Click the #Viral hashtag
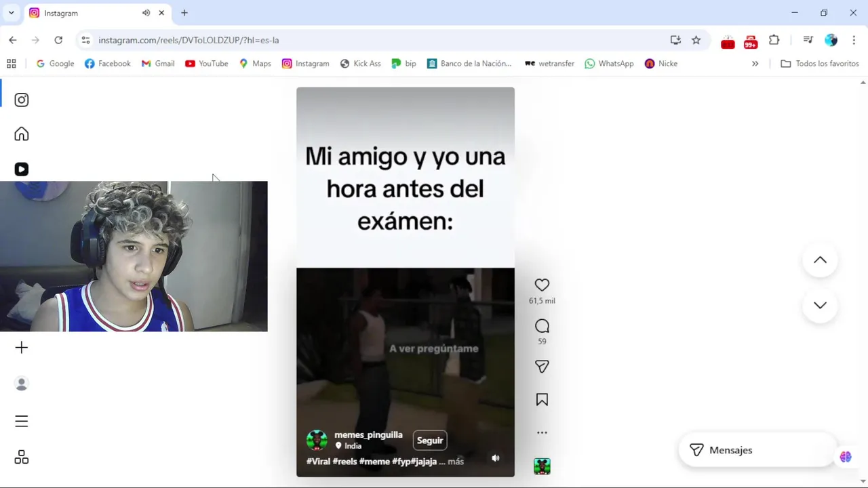Screen dimensions: 868x488 tap(318, 462)
